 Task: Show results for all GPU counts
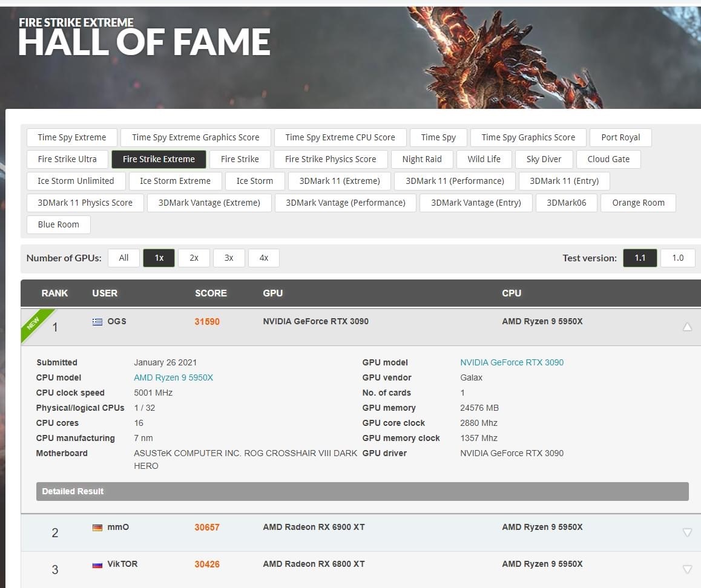[124, 258]
